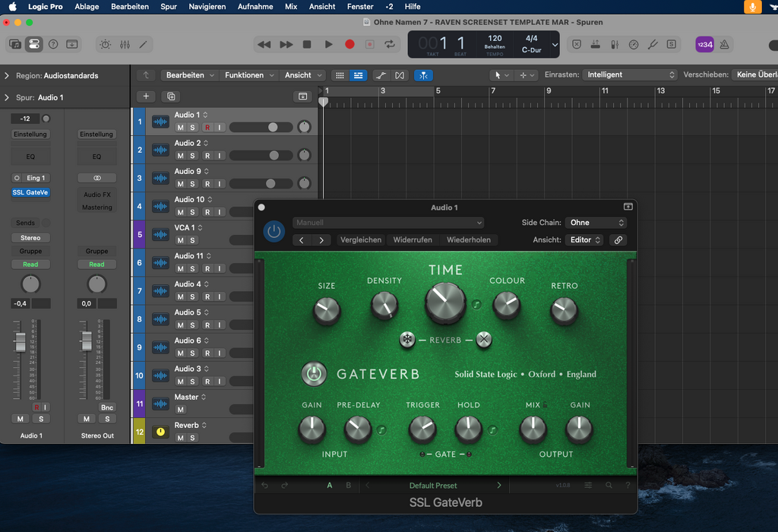
Task: Toggle the metronome click button
Action: click(x=724, y=44)
